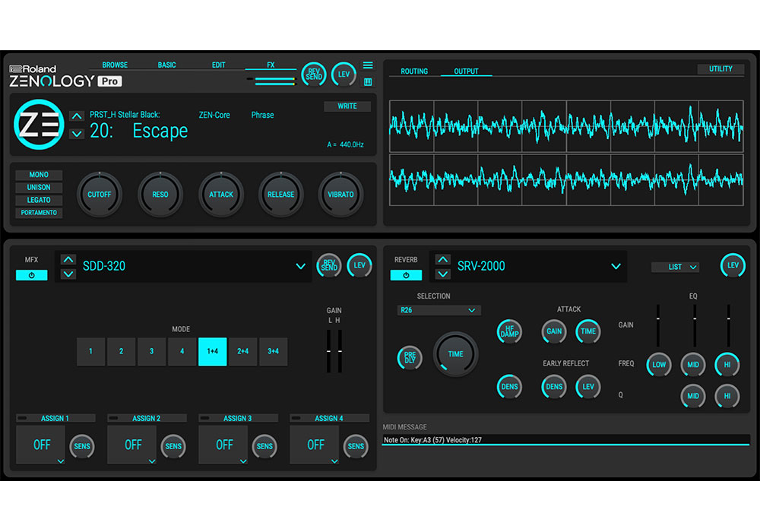Click the UTILITY button
Viewport: 760px width, 532px height.
(x=720, y=69)
